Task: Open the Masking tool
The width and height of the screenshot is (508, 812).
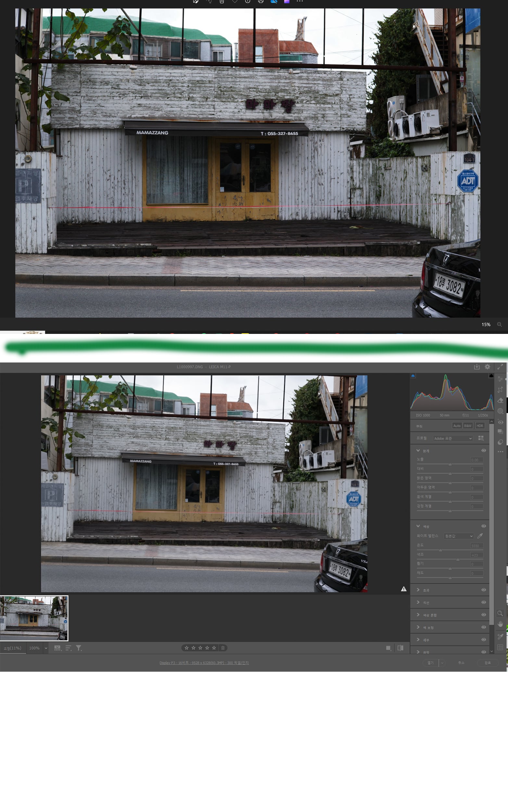Action: point(500,411)
